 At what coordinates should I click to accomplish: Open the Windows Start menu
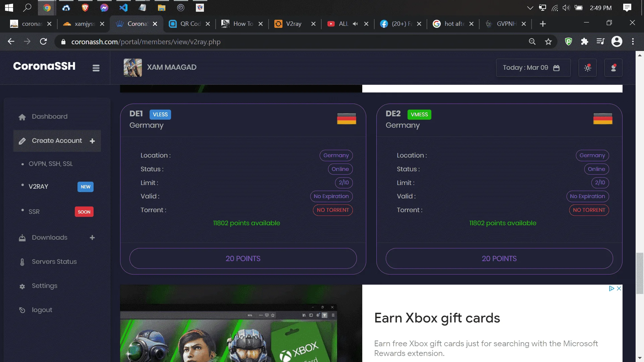[x=9, y=7]
